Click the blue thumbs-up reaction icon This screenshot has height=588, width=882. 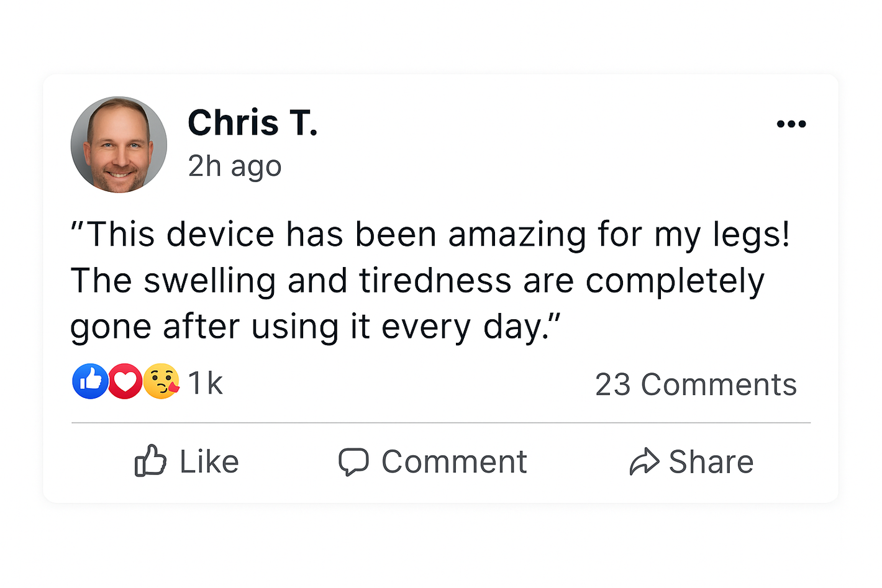coord(90,381)
